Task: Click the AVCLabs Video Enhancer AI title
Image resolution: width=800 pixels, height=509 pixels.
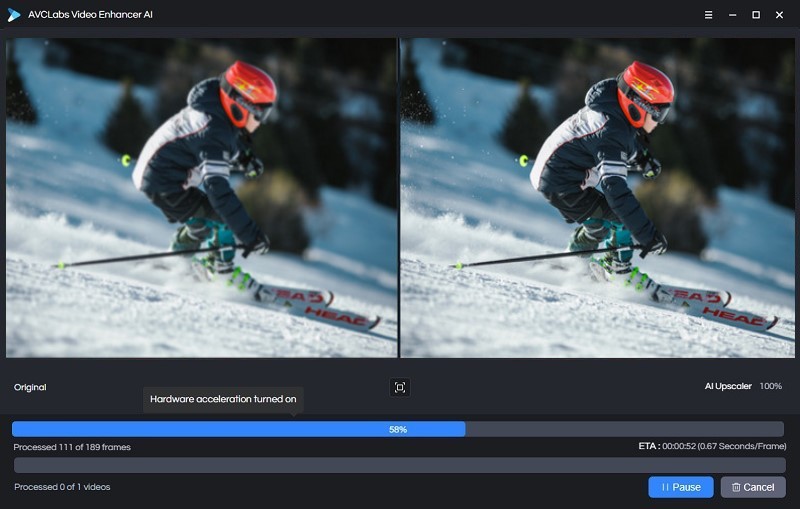Action: pos(90,15)
